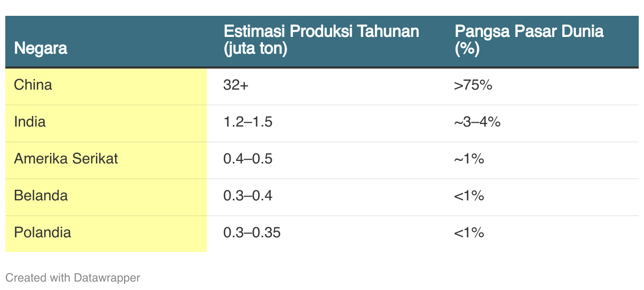Click the 32+ production value
Viewport: 644px width, 290px height.
click(x=235, y=85)
